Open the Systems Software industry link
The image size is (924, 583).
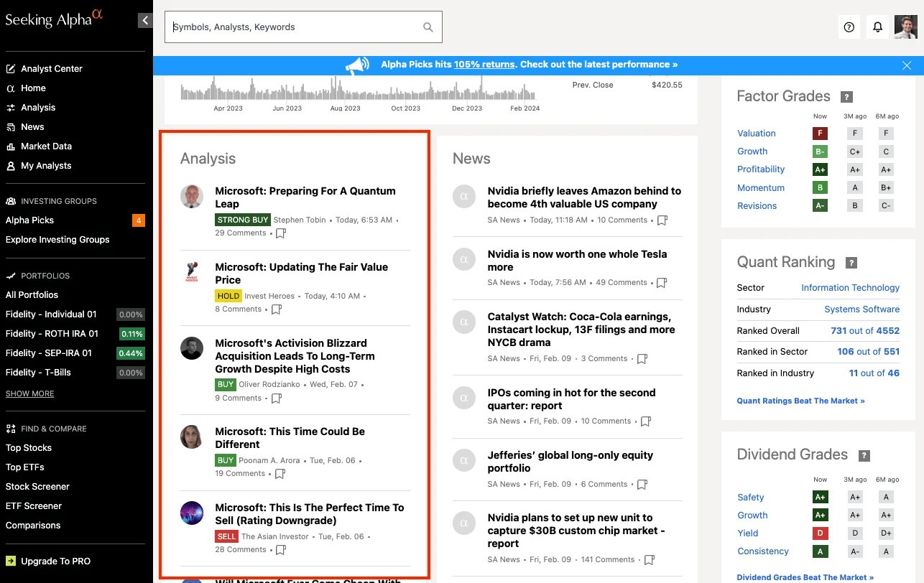(x=861, y=309)
